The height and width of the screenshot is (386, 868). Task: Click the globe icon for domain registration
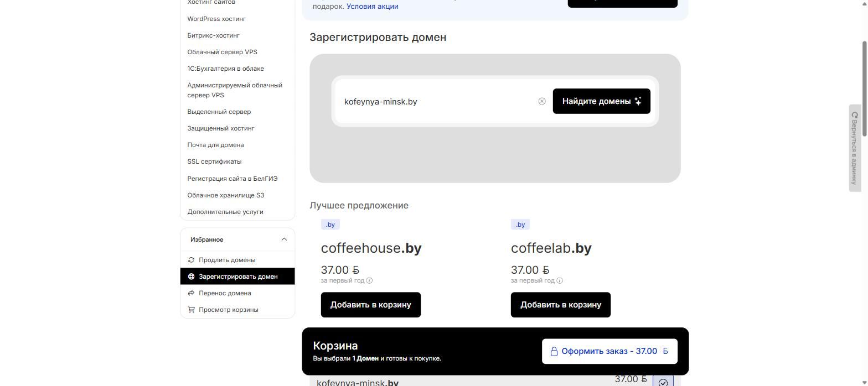192,277
